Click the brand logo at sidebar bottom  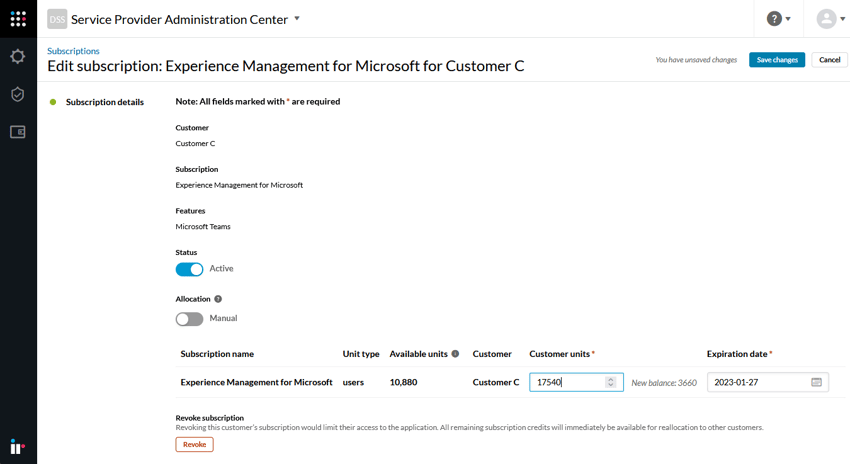pyautogui.click(x=18, y=446)
